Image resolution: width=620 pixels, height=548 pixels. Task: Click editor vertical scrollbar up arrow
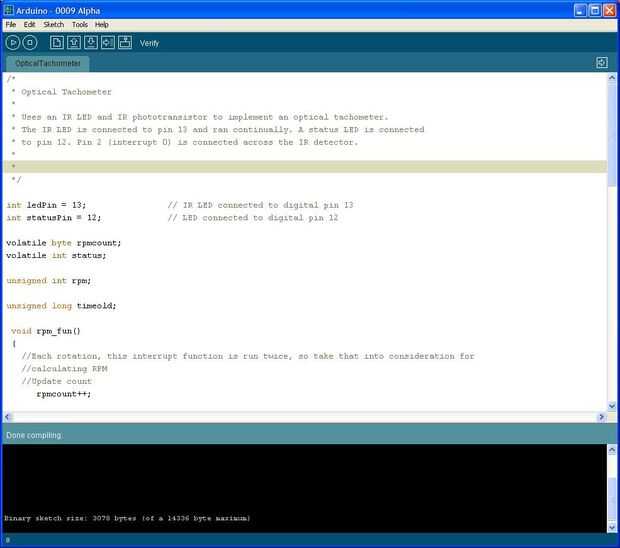pos(612,78)
